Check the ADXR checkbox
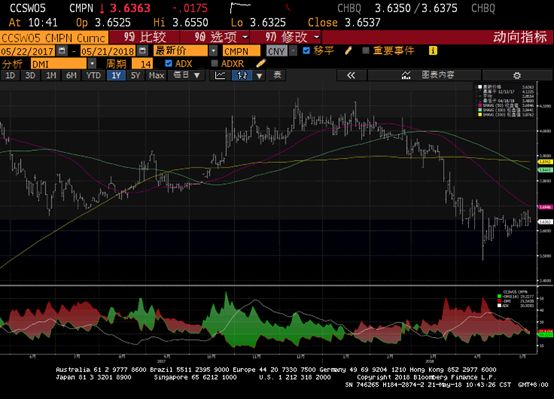The width and height of the screenshot is (554, 399). (214, 63)
